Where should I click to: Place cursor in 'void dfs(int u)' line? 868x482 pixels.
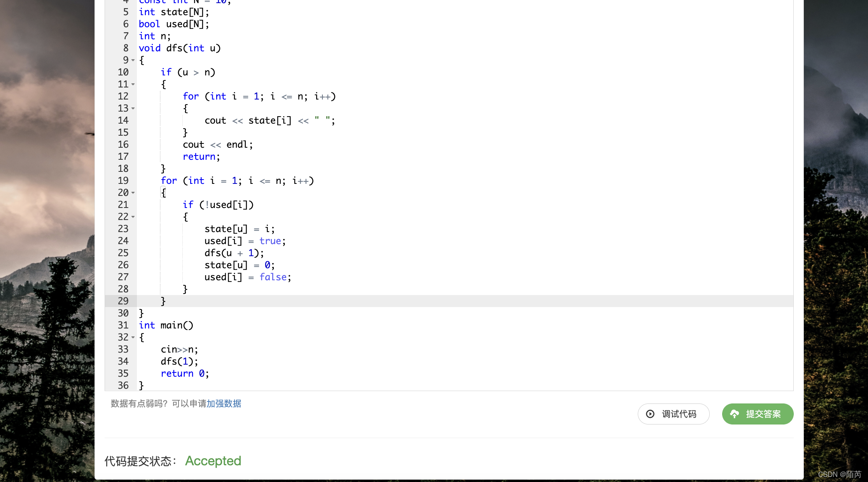(x=180, y=48)
